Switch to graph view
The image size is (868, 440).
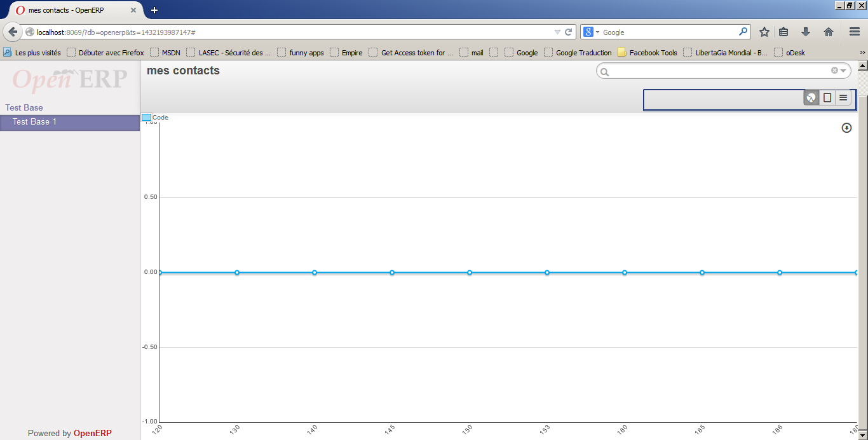[x=811, y=97]
